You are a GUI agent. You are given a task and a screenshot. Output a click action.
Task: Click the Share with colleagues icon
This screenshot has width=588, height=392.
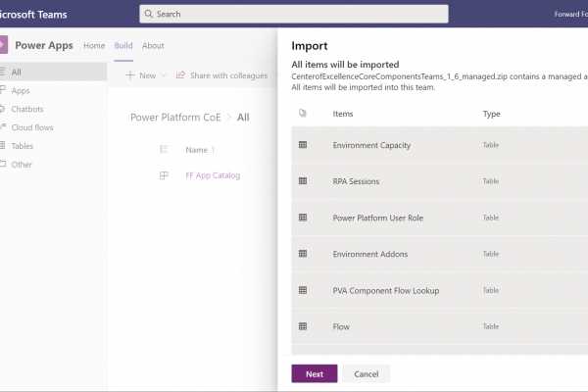tap(180, 75)
